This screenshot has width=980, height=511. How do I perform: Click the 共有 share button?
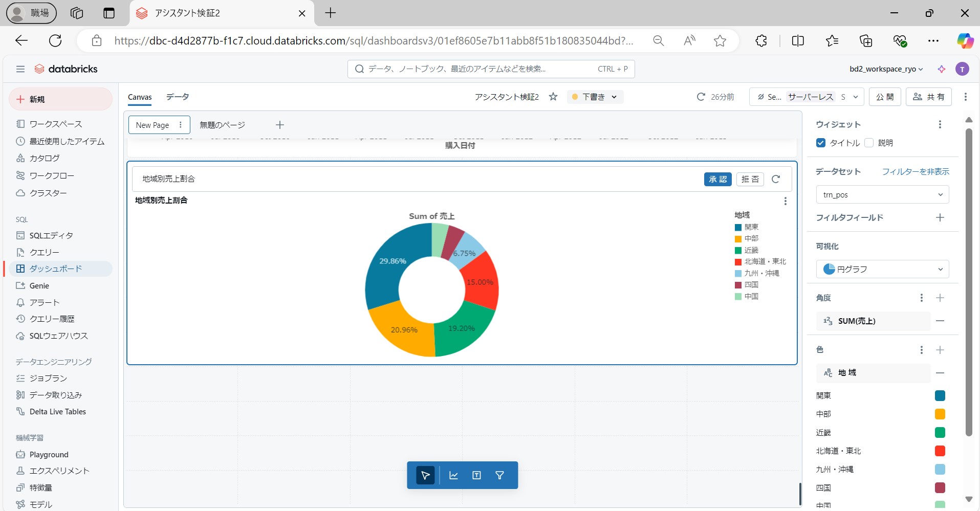(x=929, y=97)
